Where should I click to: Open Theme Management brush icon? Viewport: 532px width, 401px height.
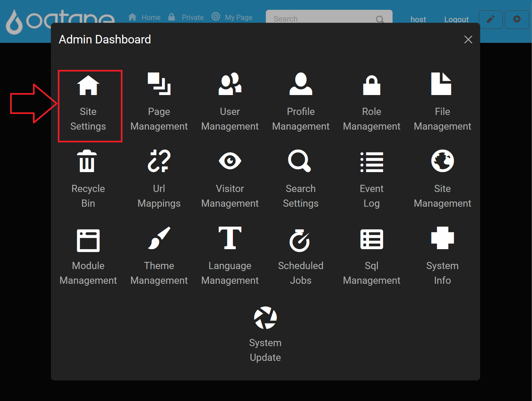pos(159,238)
